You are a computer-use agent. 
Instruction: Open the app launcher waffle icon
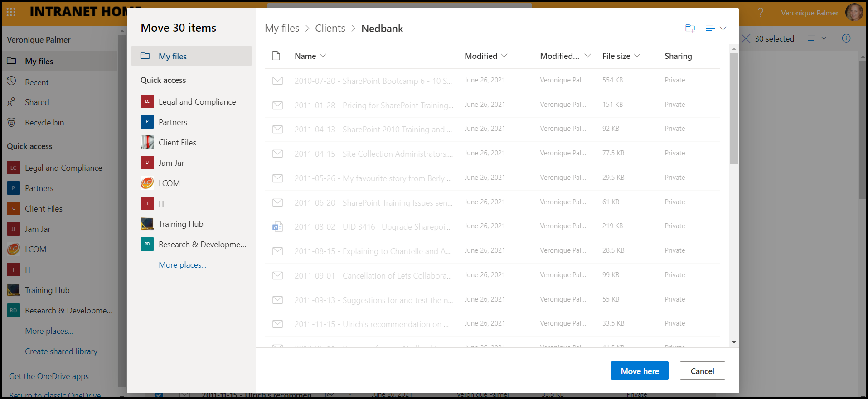tap(11, 12)
